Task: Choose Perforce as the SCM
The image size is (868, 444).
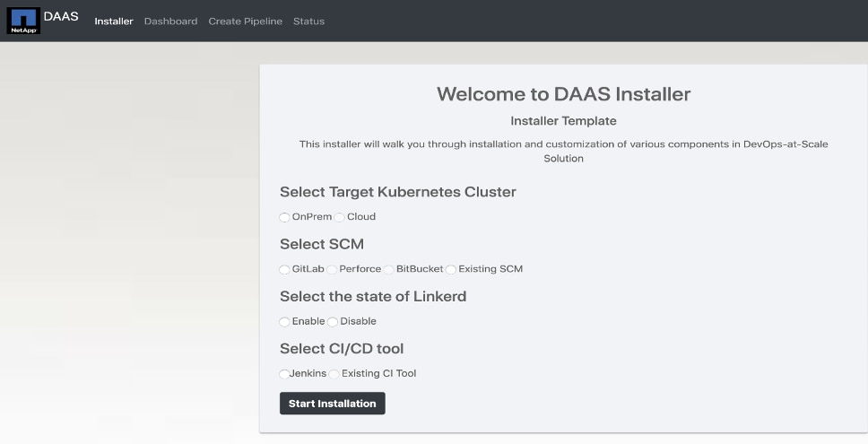Action: 332,270
